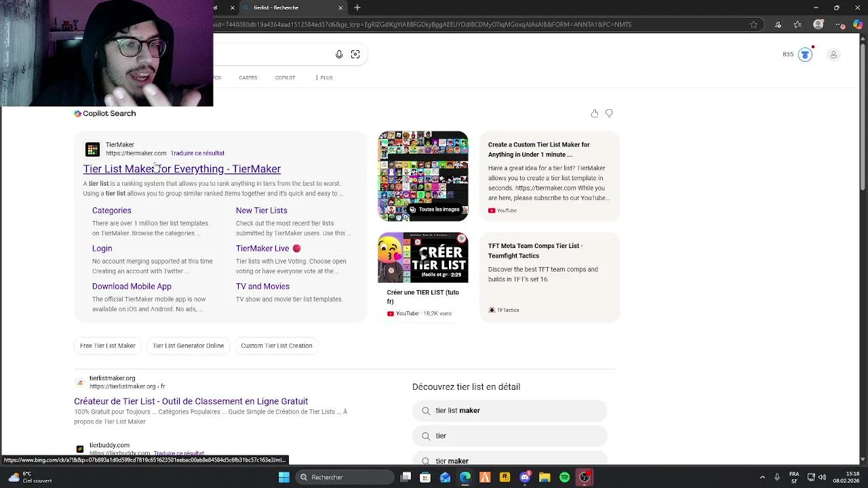Open Microsoft Rewards medal icon
The height and width of the screenshot is (488, 868).
(805, 54)
